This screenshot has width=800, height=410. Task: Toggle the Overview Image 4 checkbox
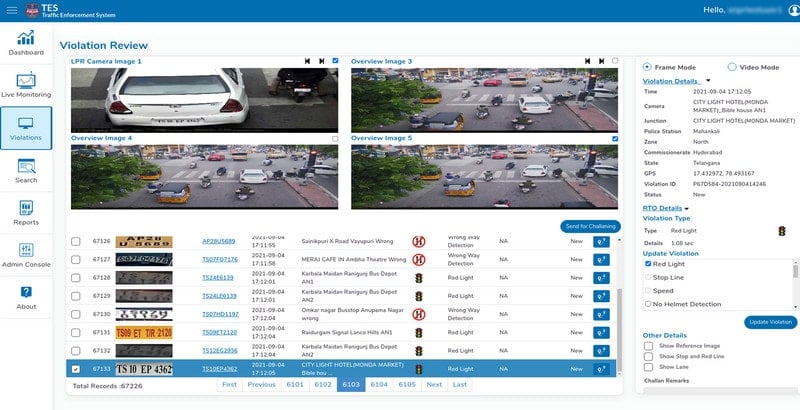(x=335, y=139)
